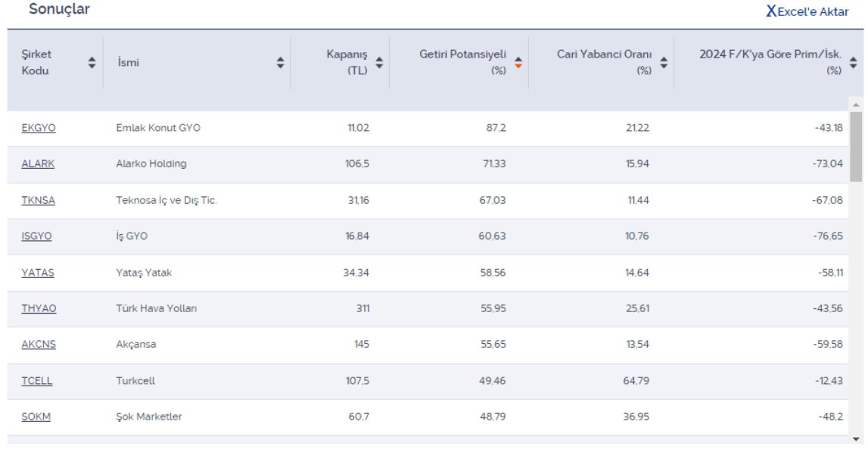Select Şok Marketler name cell
868x453 pixels.
[x=149, y=417]
